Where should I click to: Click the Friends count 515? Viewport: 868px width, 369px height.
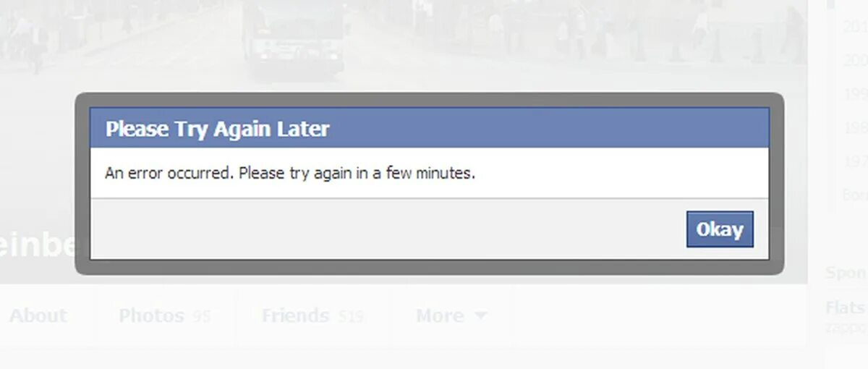(350, 316)
